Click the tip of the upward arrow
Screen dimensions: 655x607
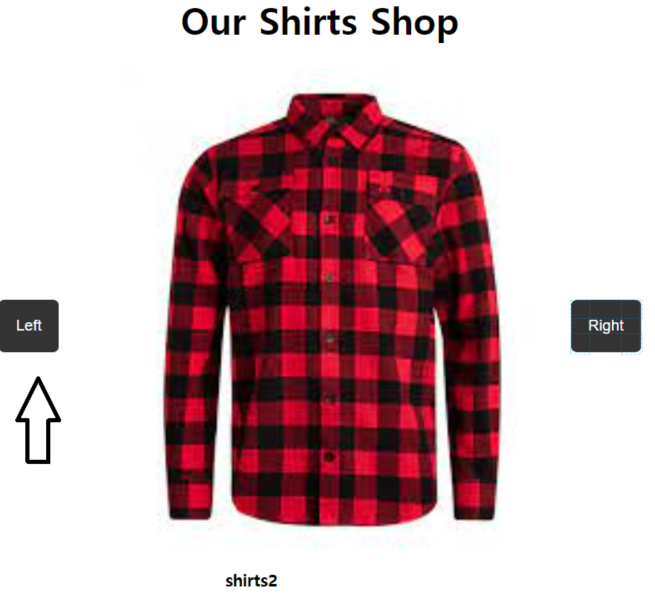(38, 381)
